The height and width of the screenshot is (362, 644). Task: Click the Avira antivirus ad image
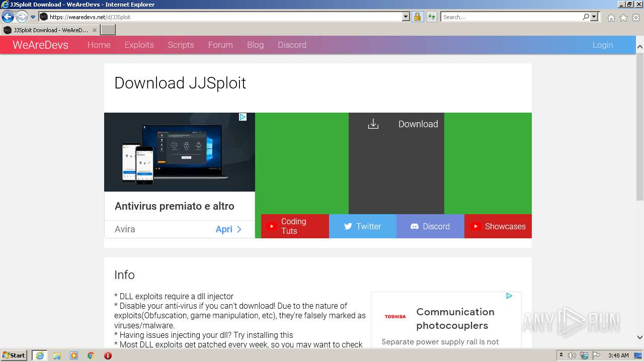180,152
